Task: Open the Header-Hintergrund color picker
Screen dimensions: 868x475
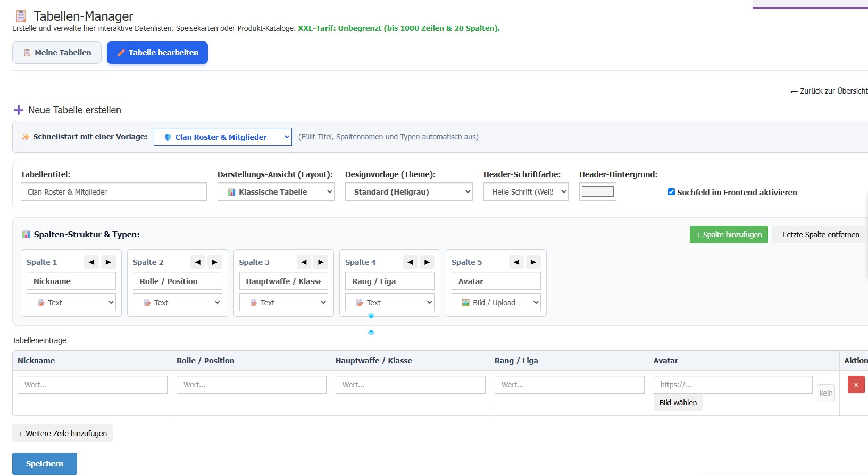Action: point(598,191)
